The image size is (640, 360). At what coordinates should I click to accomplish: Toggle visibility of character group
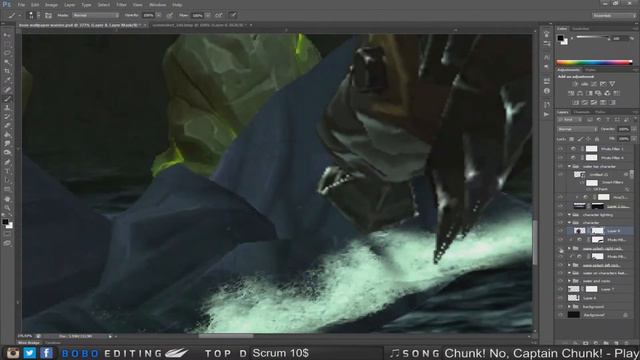(x=560, y=223)
